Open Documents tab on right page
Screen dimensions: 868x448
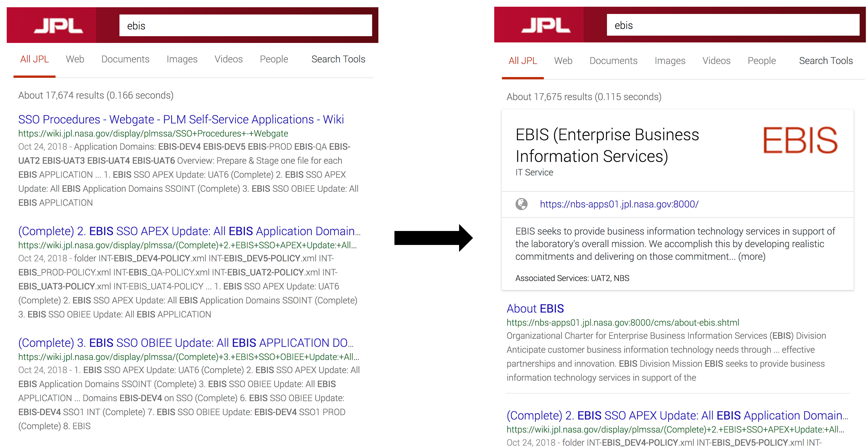point(613,61)
